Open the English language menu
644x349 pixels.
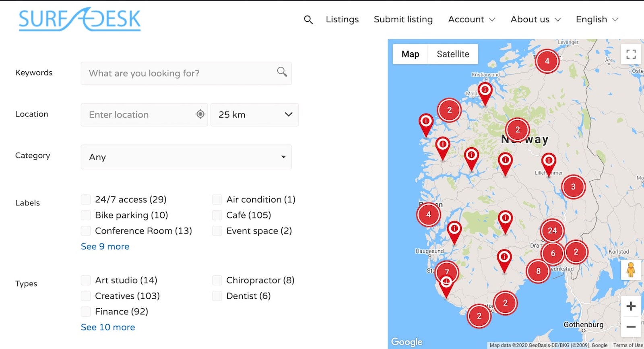coord(597,19)
